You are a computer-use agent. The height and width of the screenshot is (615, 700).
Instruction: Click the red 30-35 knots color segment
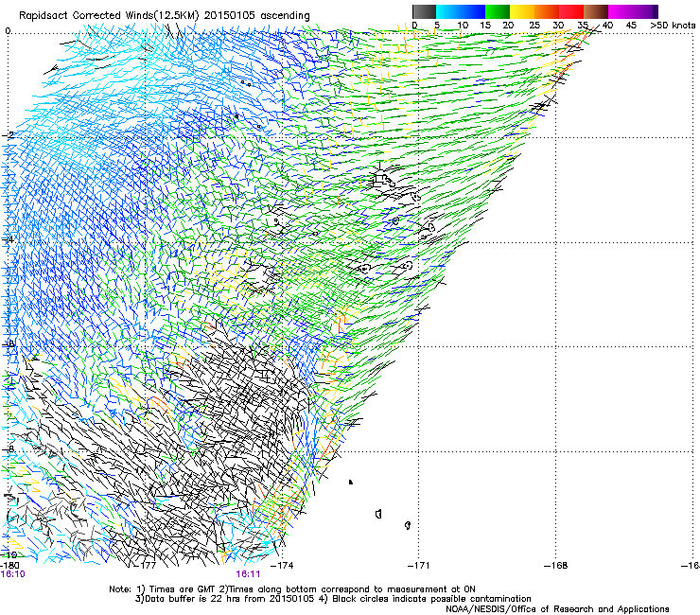571,11
